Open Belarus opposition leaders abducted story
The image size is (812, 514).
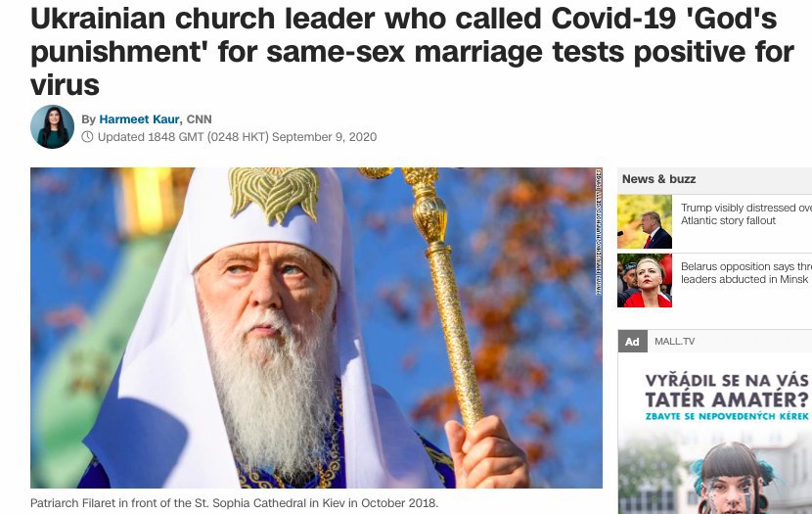[745, 272]
